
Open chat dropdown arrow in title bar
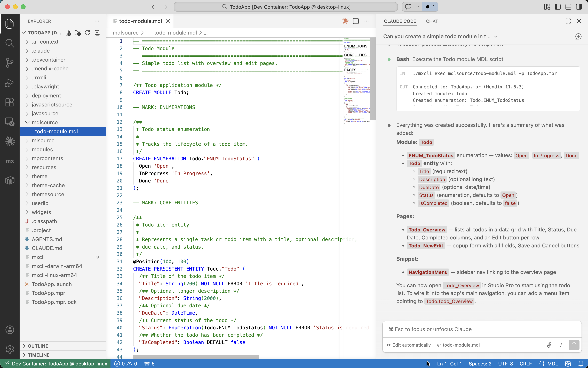coord(417,7)
